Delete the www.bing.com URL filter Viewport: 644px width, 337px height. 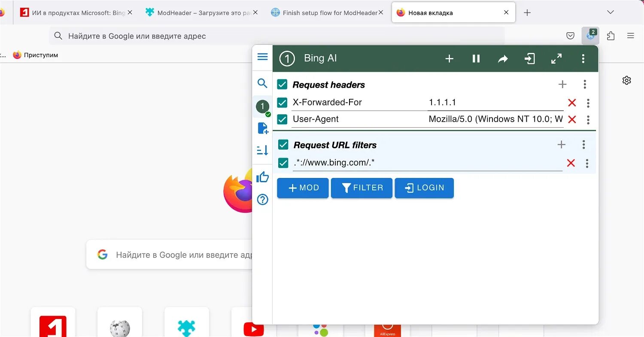point(571,163)
